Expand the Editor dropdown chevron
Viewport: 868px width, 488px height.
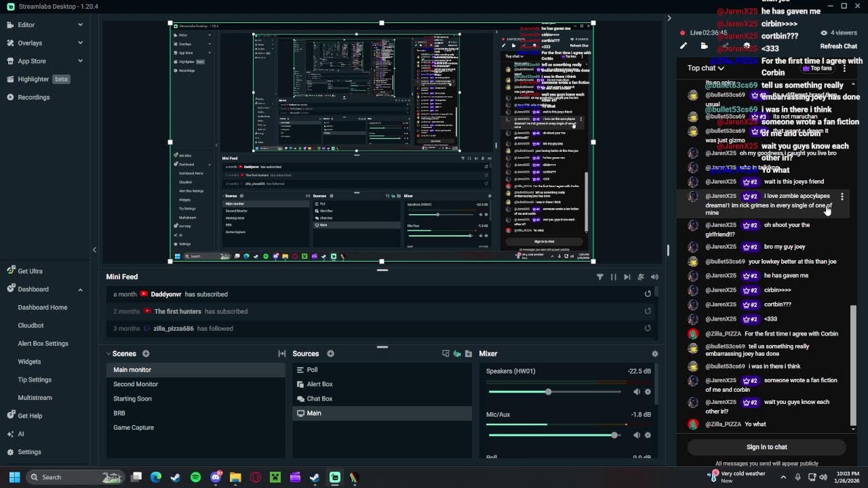(80, 25)
